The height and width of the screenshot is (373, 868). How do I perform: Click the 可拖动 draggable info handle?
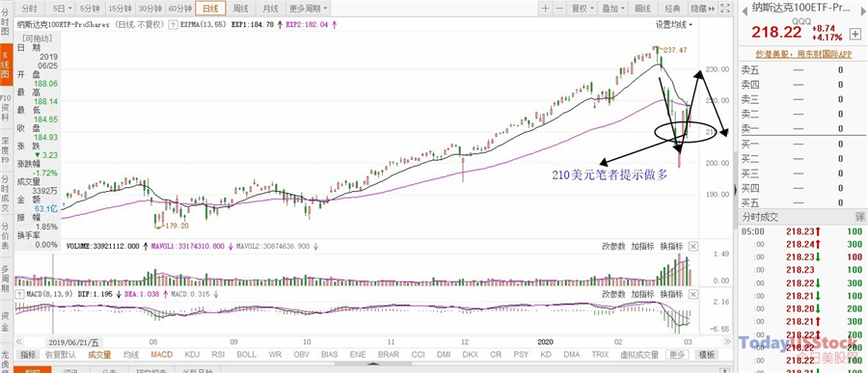coord(37,39)
